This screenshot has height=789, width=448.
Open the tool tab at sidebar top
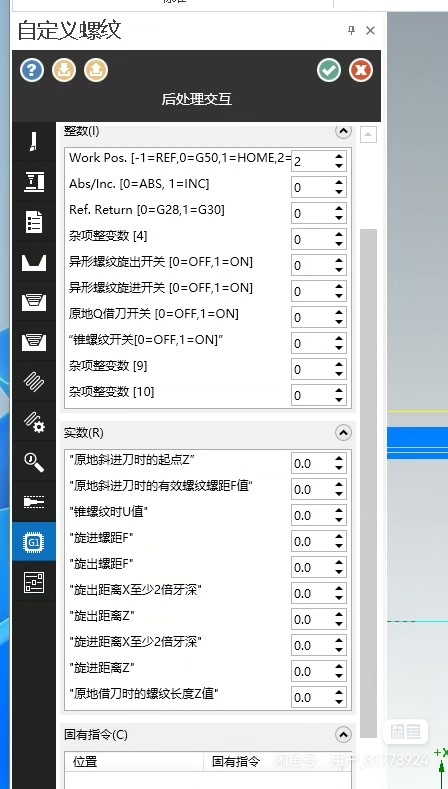(34, 141)
